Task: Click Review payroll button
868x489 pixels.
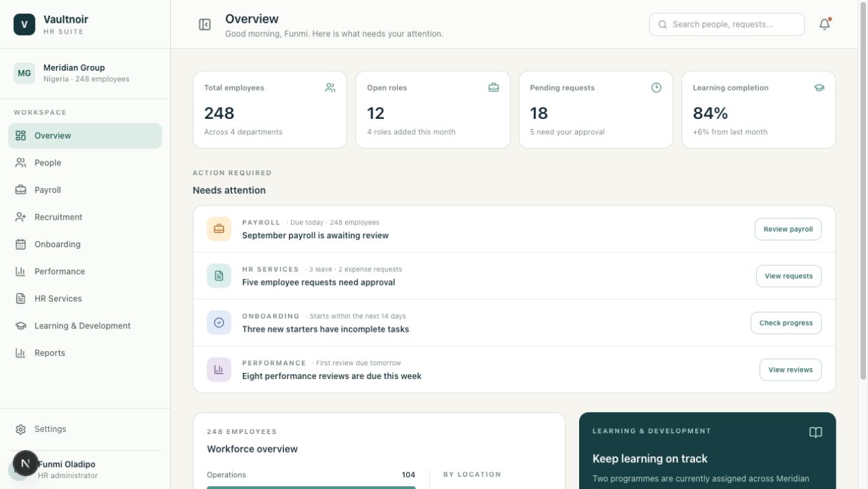Action: point(788,229)
